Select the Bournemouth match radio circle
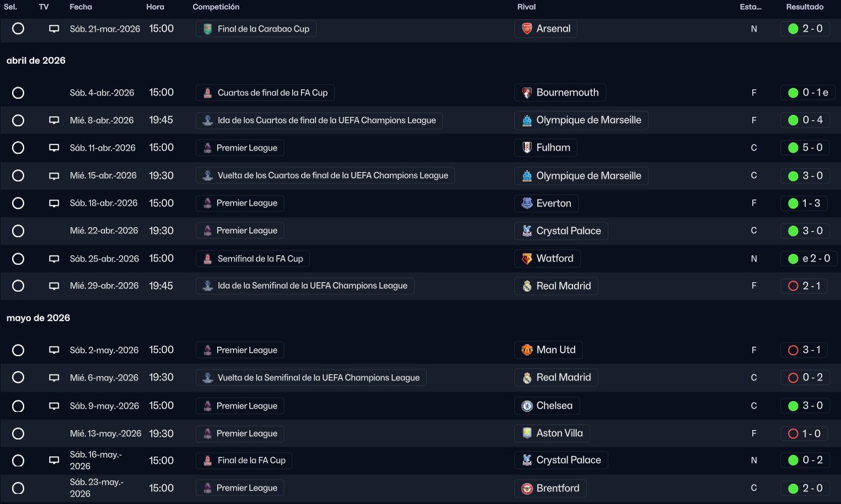 [x=18, y=93]
